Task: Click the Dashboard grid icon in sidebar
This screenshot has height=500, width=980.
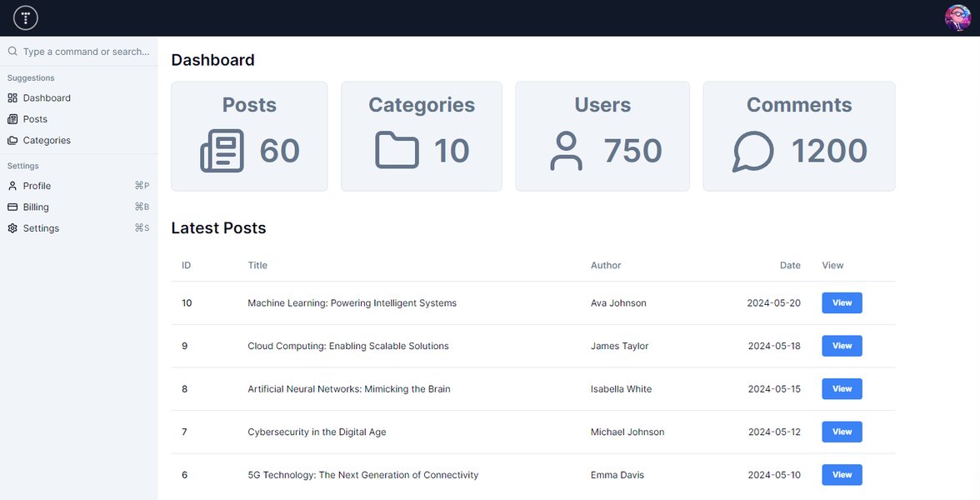Action: point(12,98)
